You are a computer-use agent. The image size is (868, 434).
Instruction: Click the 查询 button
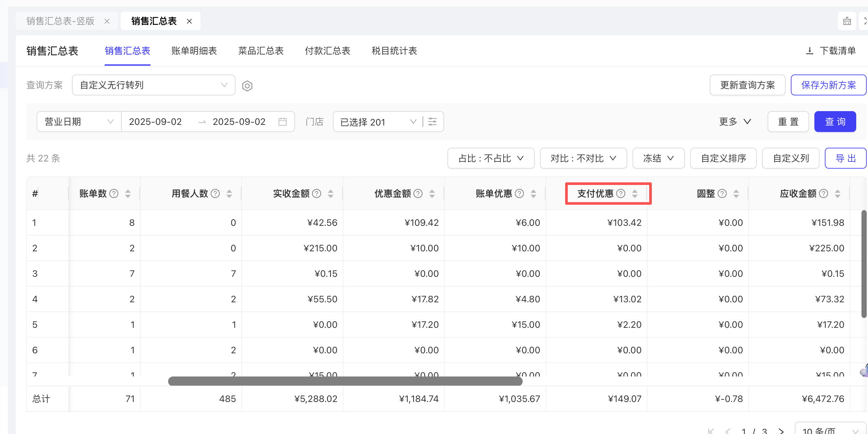point(835,122)
